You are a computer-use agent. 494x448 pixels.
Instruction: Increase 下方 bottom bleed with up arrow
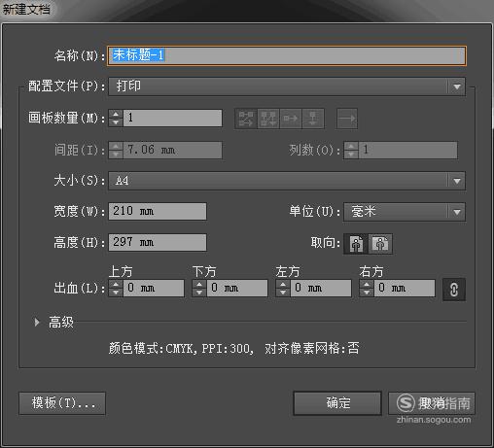(199, 285)
